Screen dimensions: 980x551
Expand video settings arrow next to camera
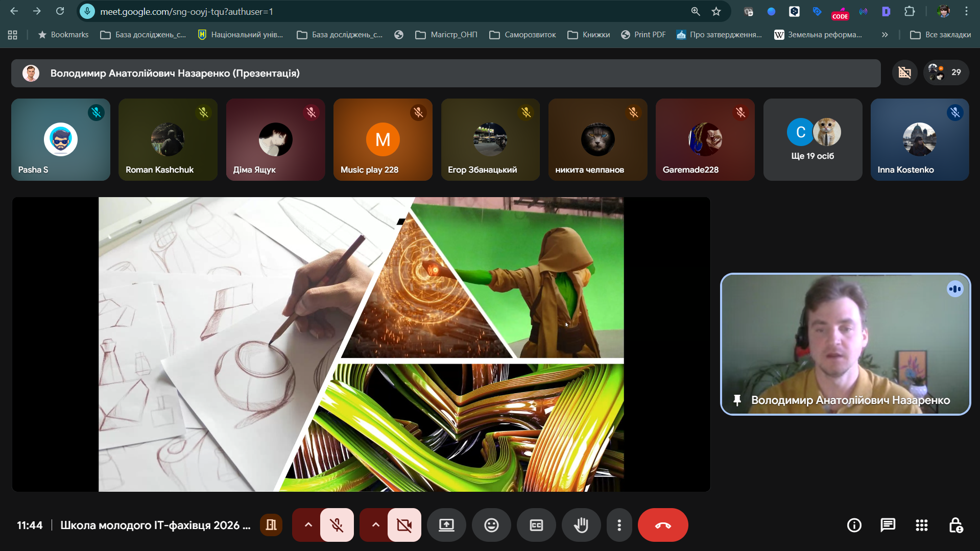pos(375,525)
